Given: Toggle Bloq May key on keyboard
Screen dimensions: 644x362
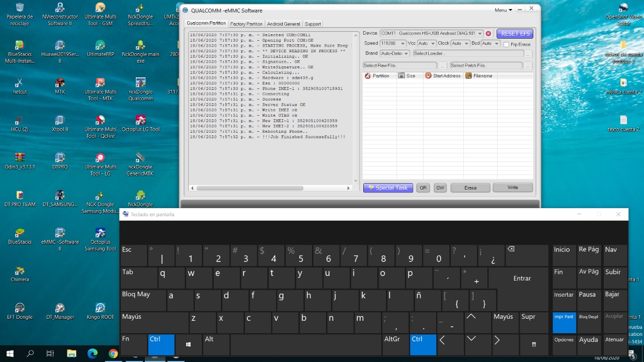Looking at the screenshot, I should (x=143, y=300).
